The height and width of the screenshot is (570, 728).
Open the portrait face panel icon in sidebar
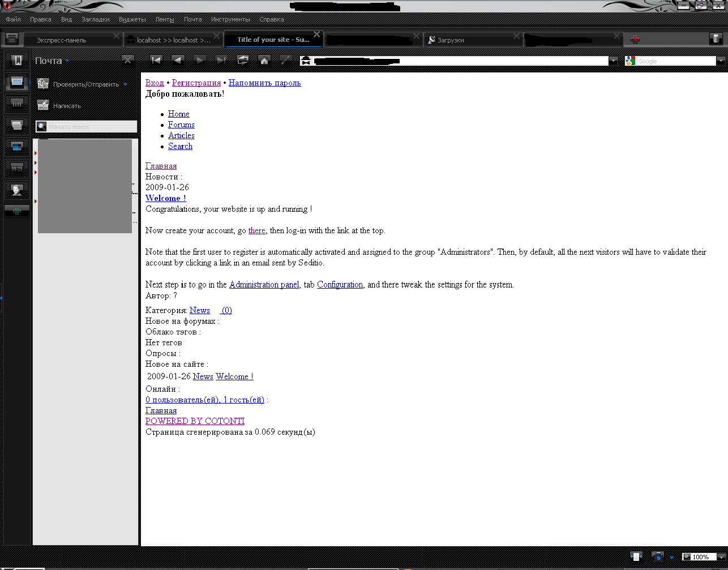coord(17,190)
